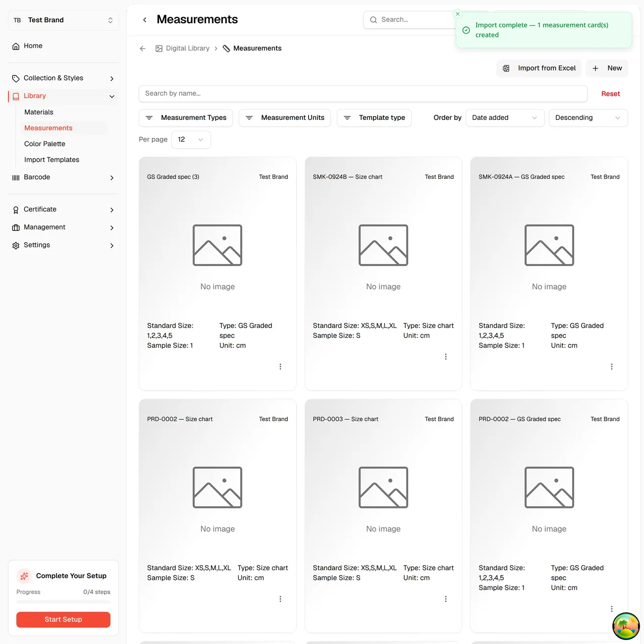This screenshot has width=644, height=644.
Task: Open more options on PRD-0002 Size chart card
Action: (280, 599)
